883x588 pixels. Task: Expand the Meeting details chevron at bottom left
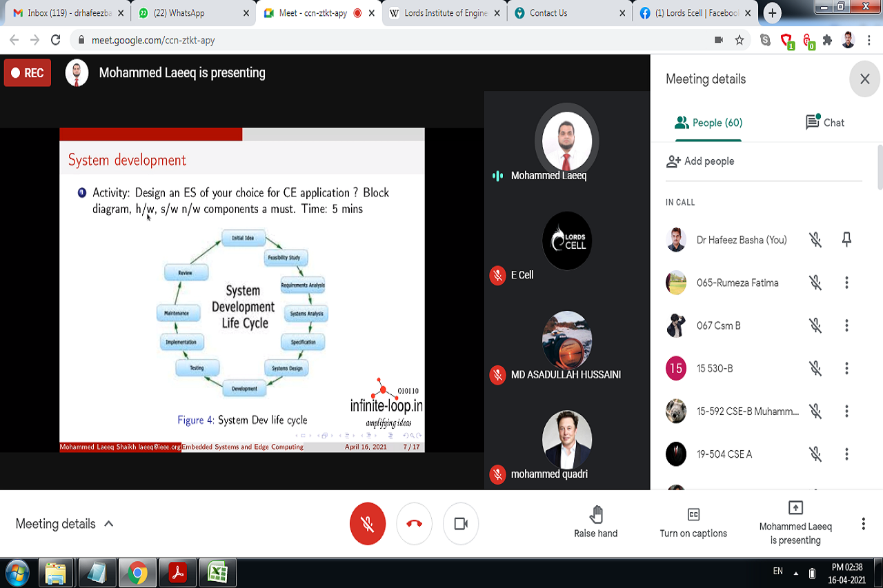click(108, 524)
